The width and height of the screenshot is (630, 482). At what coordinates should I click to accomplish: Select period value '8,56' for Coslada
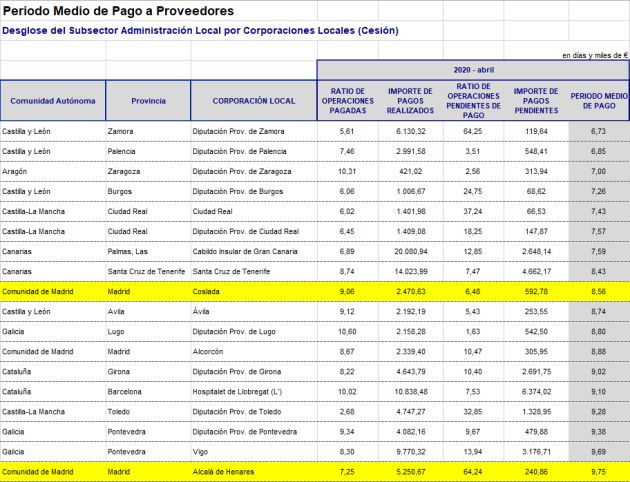click(599, 292)
